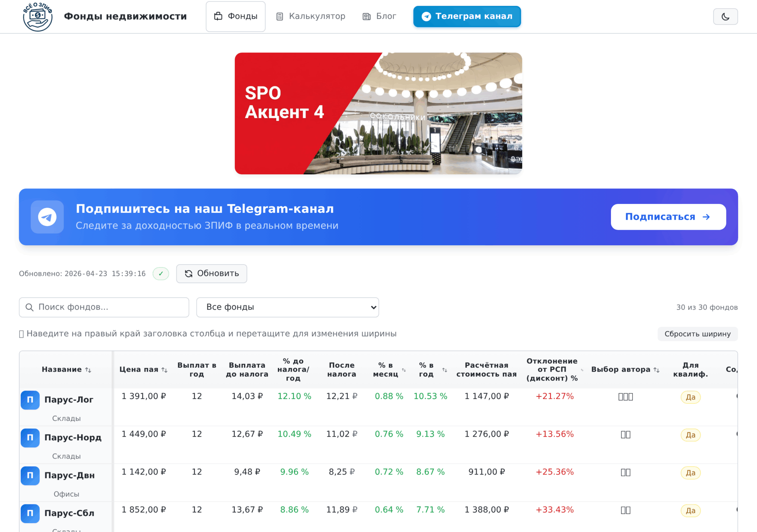Image resolution: width=757 pixels, height=532 pixels.
Task: Open the Все фонды dropdown
Action: [288, 307]
